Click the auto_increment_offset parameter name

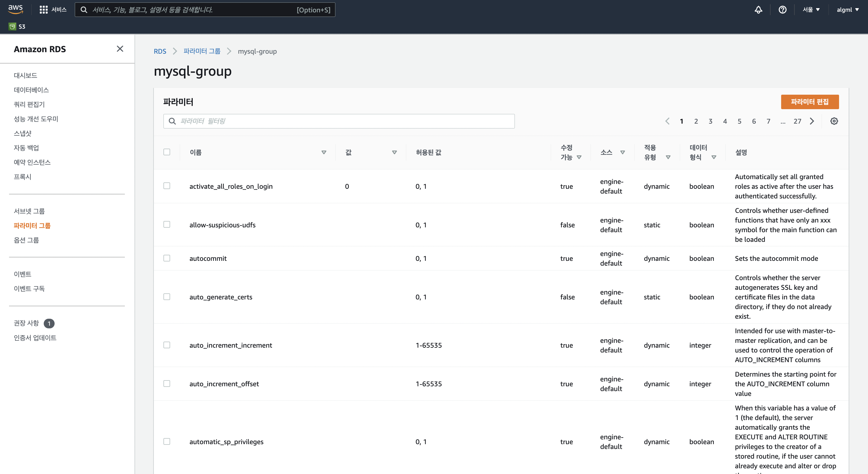(x=224, y=384)
